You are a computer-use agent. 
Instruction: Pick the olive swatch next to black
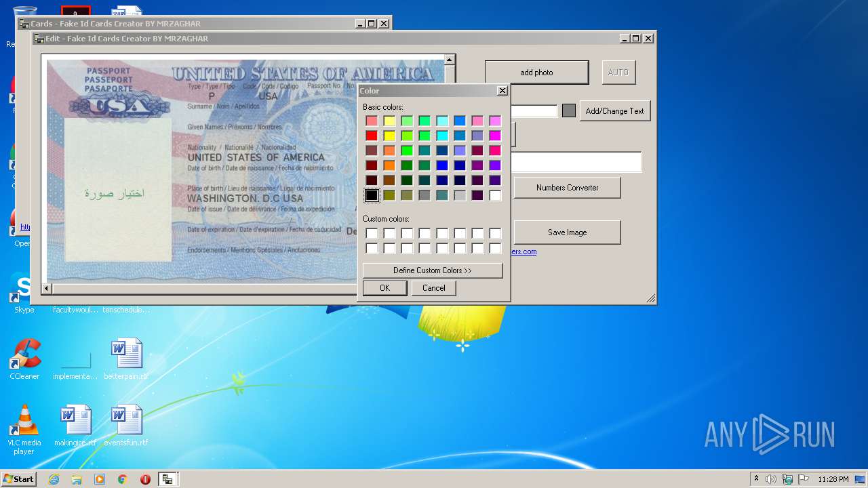pos(389,195)
